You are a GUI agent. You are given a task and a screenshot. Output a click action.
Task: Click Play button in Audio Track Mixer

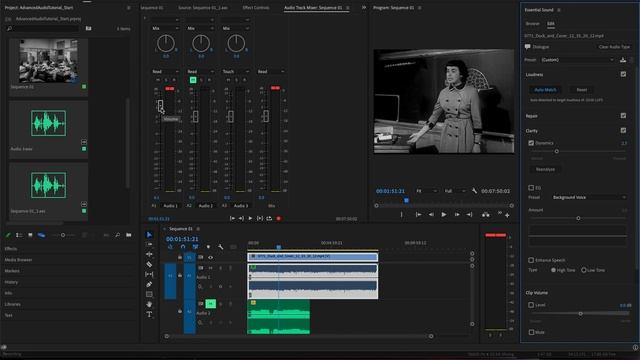pos(250,218)
